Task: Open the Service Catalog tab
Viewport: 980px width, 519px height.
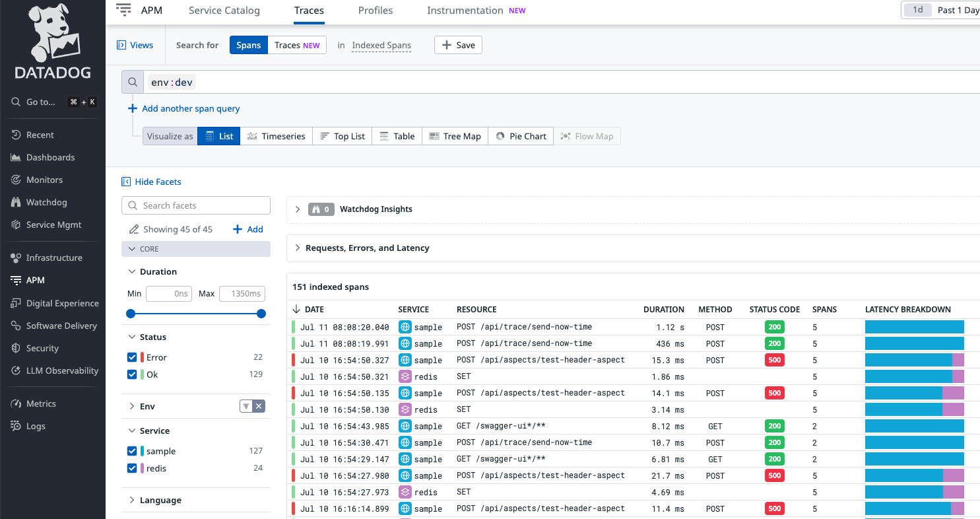Action: pyautogui.click(x=224, y=11)
